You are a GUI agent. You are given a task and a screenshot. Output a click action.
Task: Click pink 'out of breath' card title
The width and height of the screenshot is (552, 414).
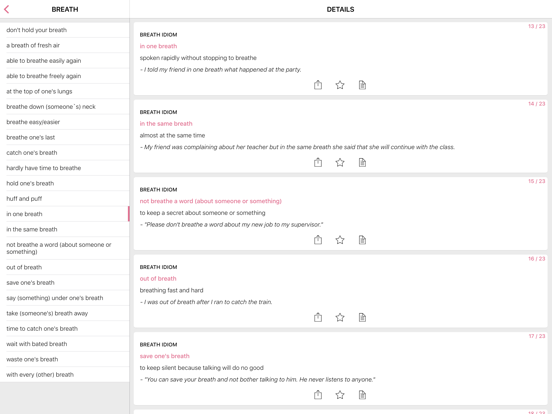(x=158, y=278)
